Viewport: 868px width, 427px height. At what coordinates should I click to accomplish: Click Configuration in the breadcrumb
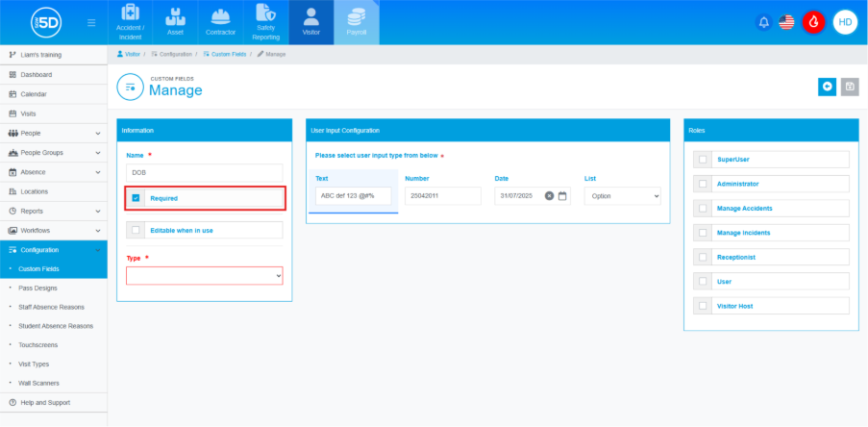tap(172, 54)
